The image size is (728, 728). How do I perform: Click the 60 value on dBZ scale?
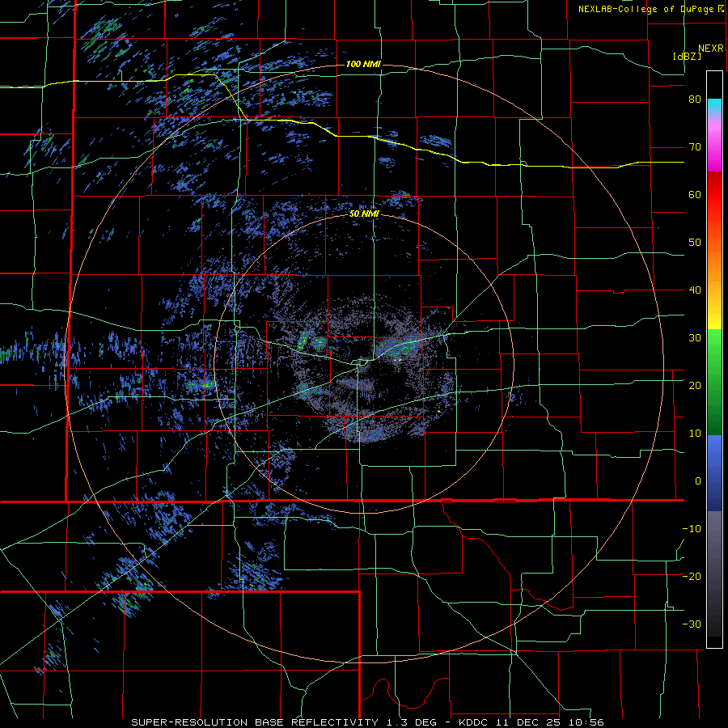coord(695,194)
